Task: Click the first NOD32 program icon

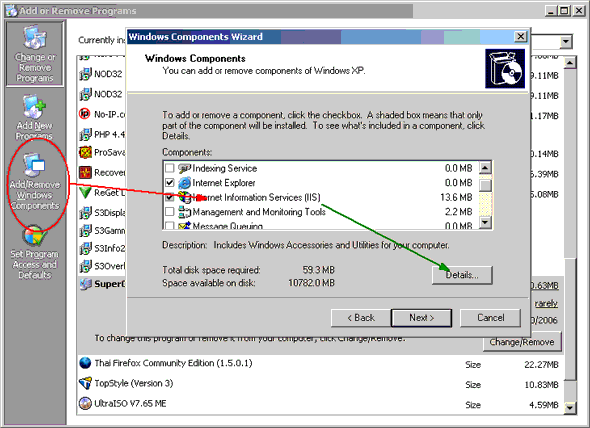Action: tap(85, 74)
